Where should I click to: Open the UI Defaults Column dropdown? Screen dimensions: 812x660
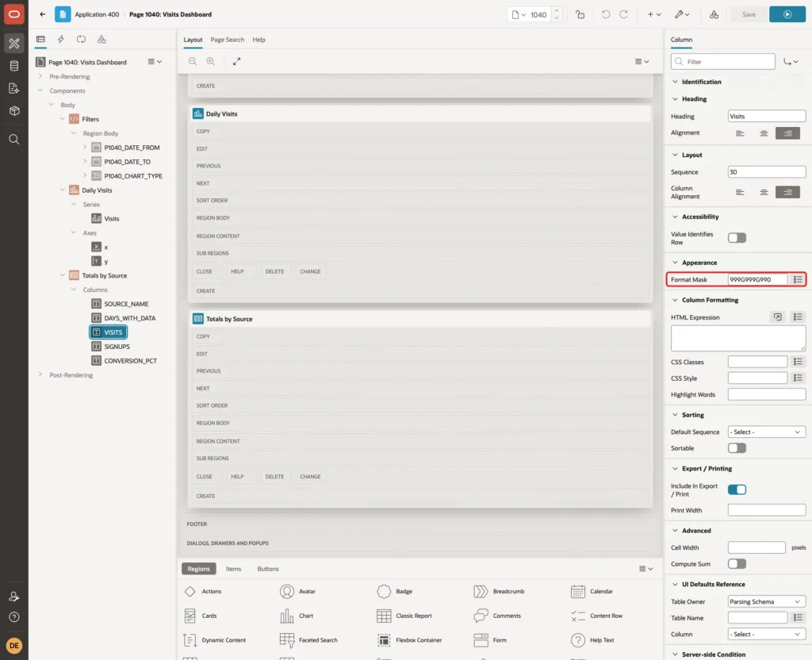[x=767, y=634]
